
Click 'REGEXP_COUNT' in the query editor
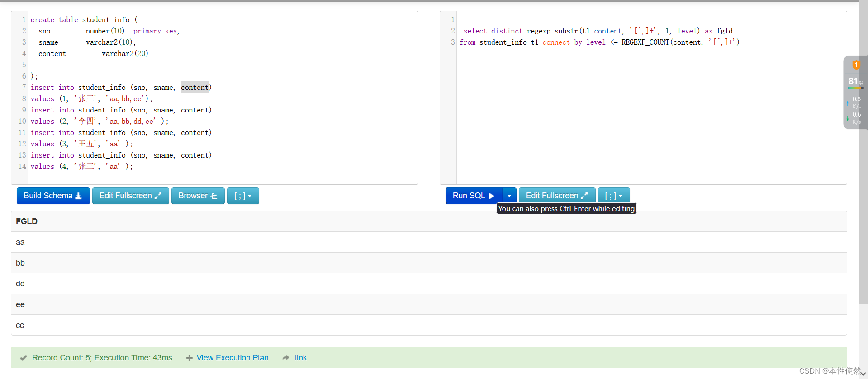pos(645,42)
